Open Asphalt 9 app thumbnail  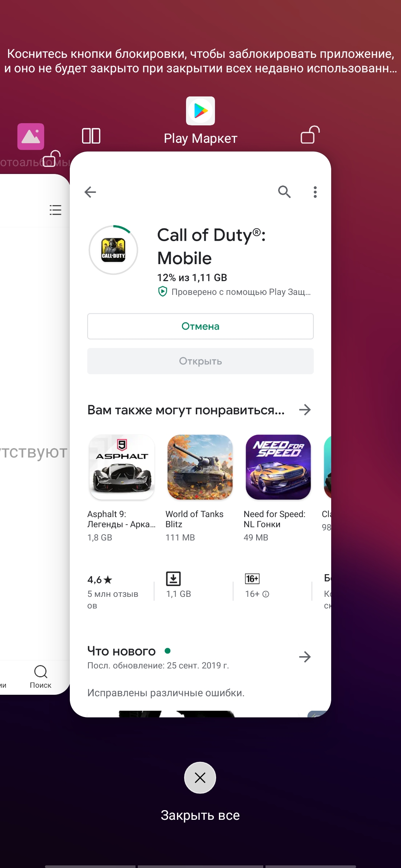coord(122,467)
